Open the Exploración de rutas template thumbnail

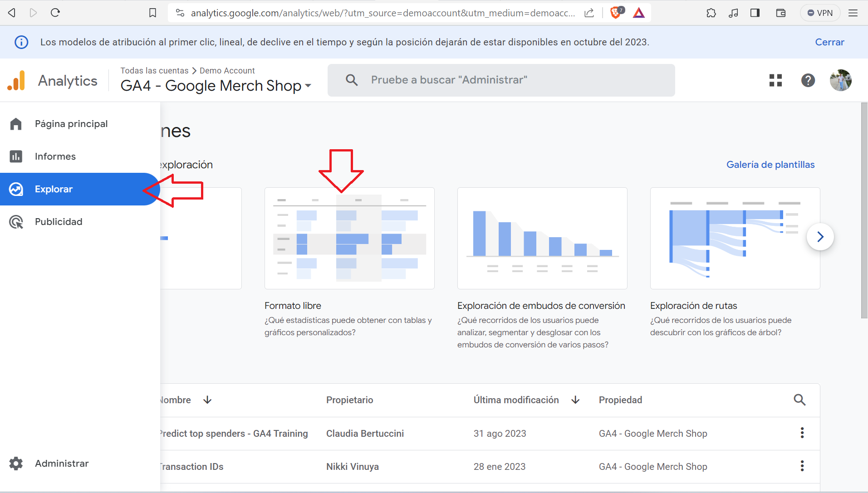[x=735, y=238]
